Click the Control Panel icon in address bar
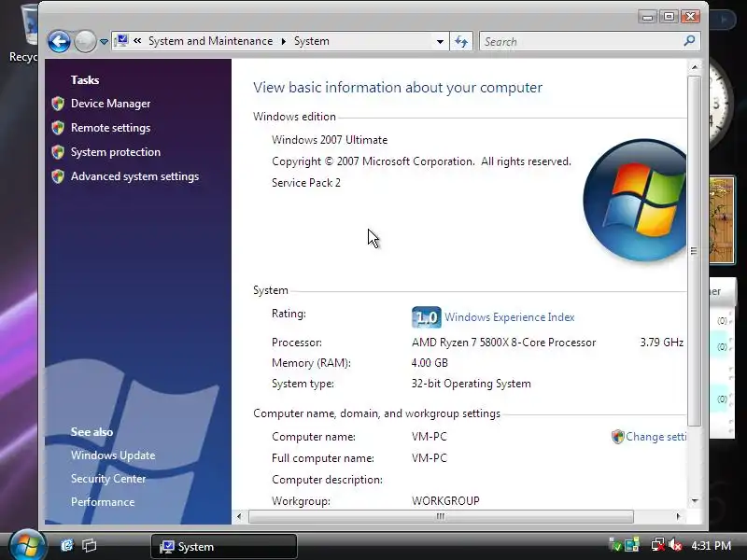 point(122,40)
